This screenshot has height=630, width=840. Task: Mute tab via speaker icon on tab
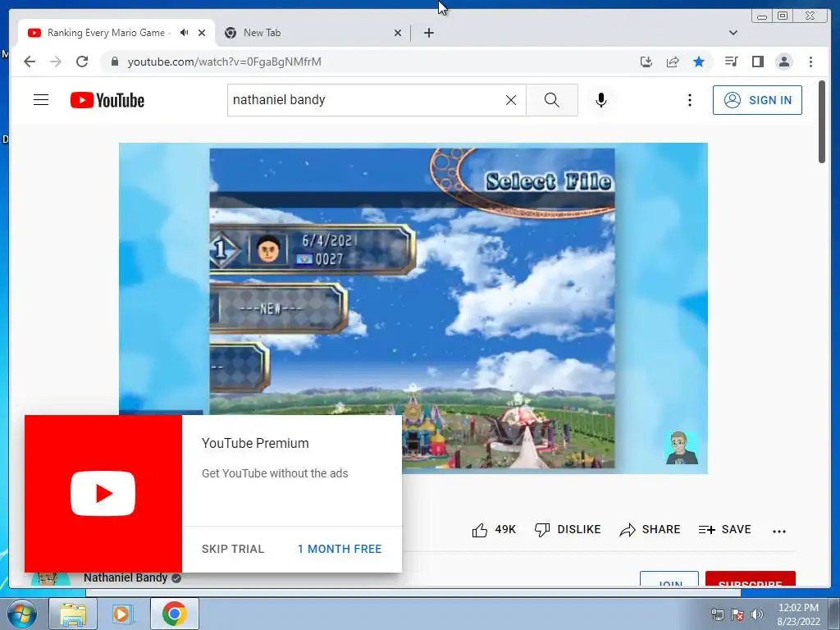coord(185,33)
